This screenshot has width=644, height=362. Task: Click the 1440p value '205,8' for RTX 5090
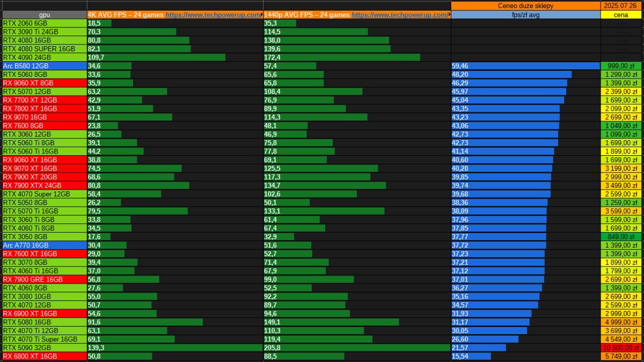pyautogui.click(x=272, y=347)
